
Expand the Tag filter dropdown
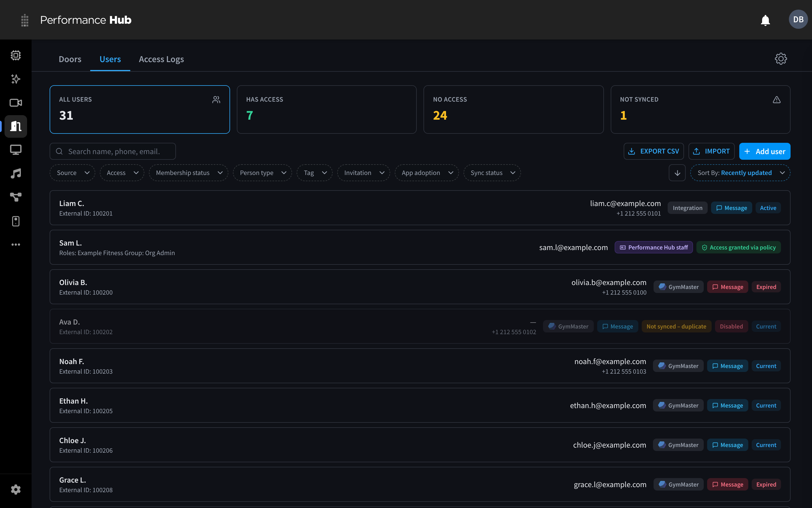(x=314, y=173)
